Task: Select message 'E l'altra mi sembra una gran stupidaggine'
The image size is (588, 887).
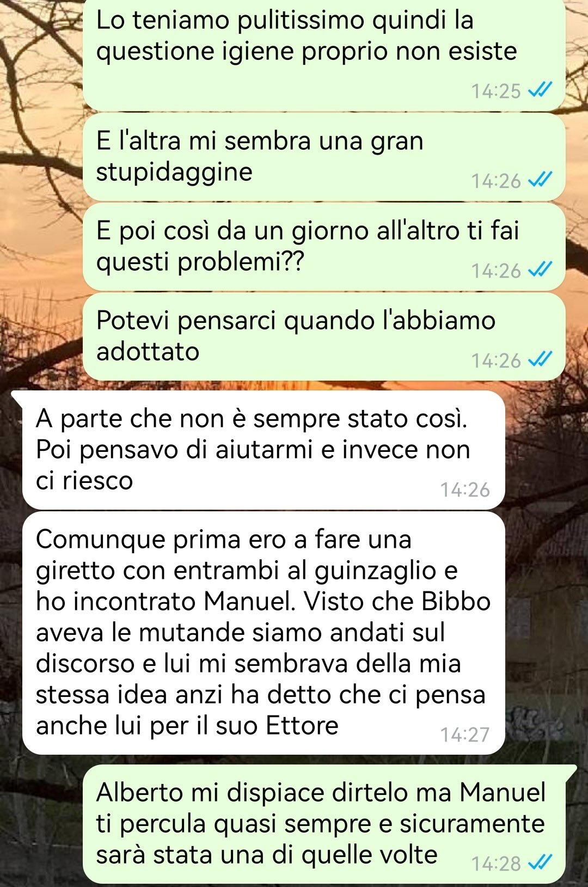Action: [x=324, y=157]
